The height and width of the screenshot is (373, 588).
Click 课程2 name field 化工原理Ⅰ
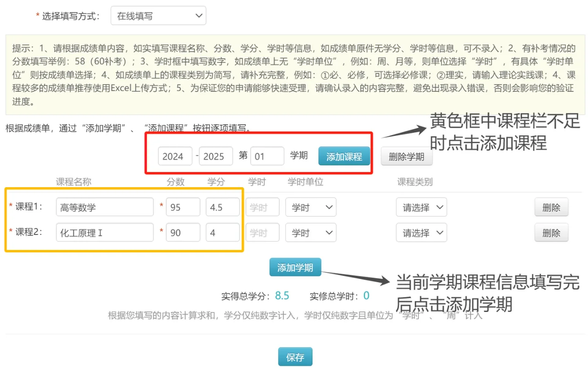pyautogui.click(x=105, y=233)
